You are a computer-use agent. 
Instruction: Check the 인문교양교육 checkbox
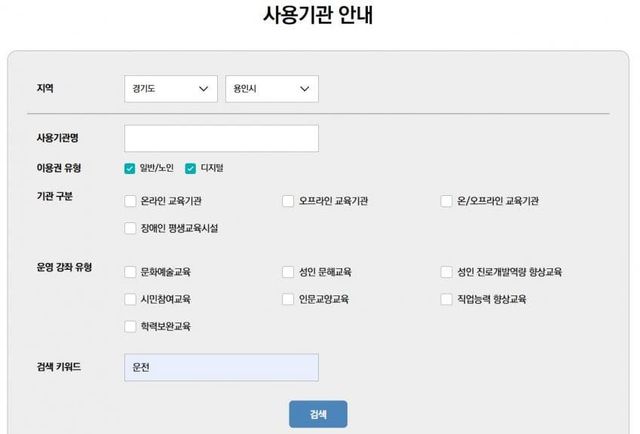tap(288, 299)
